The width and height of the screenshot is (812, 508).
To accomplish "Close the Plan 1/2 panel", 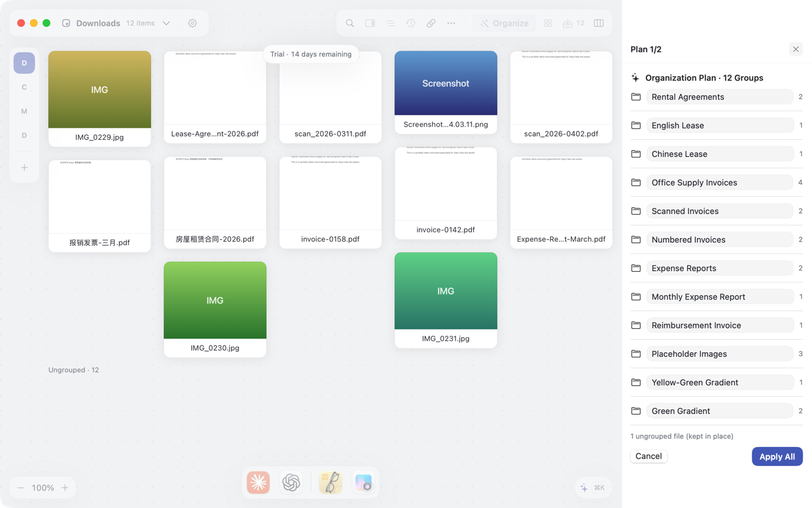I will coord(796,49).
